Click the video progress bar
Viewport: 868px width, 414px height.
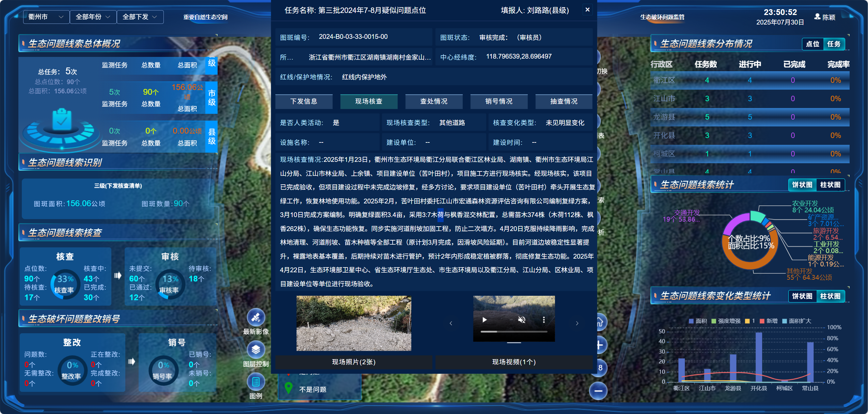tap(514, 332)
